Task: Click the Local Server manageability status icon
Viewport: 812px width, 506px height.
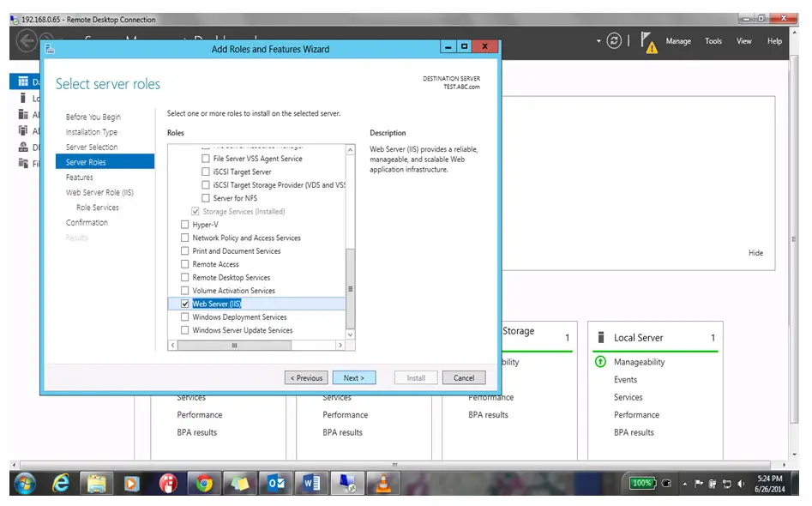Action: pyautogui.click(x=600, y=362)
